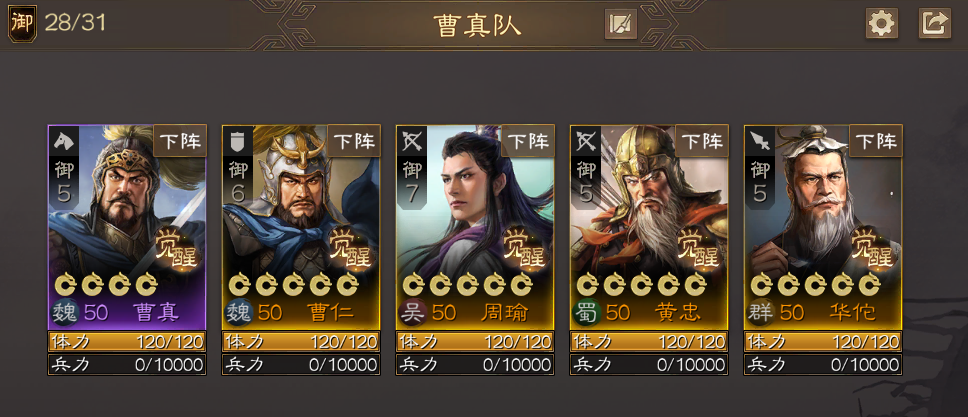The width and height of the screenshot is (968, 417).
Task: Click the edit team name icon
Action: (620, 25)
